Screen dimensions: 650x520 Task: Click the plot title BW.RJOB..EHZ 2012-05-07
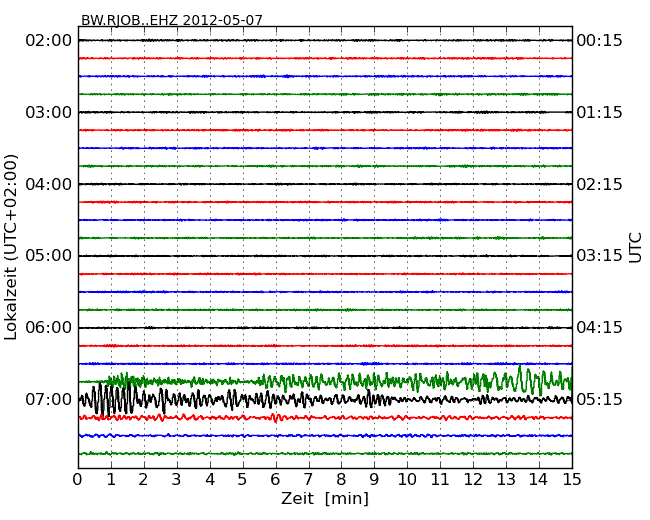[172, 20]
